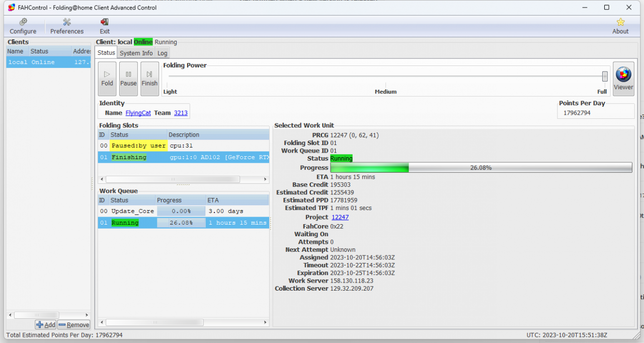Open the protein Viewer
The height and width of the screenshot is (343, 644).
point(623,79)
